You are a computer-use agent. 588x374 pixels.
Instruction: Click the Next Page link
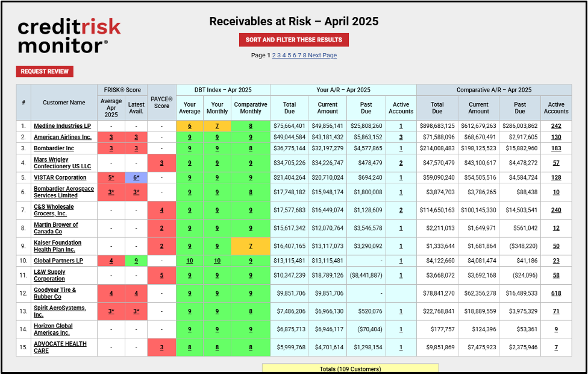[x=322, y=55]
